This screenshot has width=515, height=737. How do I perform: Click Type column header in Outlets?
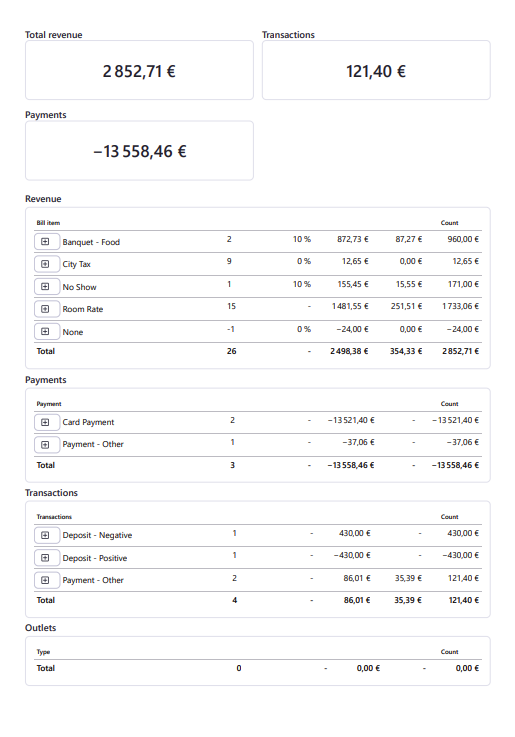(43, 652)
